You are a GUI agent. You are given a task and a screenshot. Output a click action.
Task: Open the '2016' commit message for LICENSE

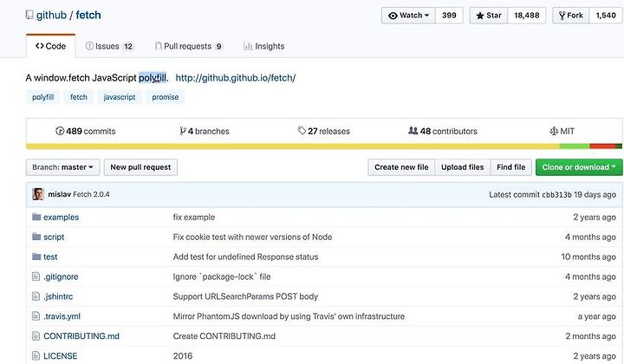tap(183, 356)
